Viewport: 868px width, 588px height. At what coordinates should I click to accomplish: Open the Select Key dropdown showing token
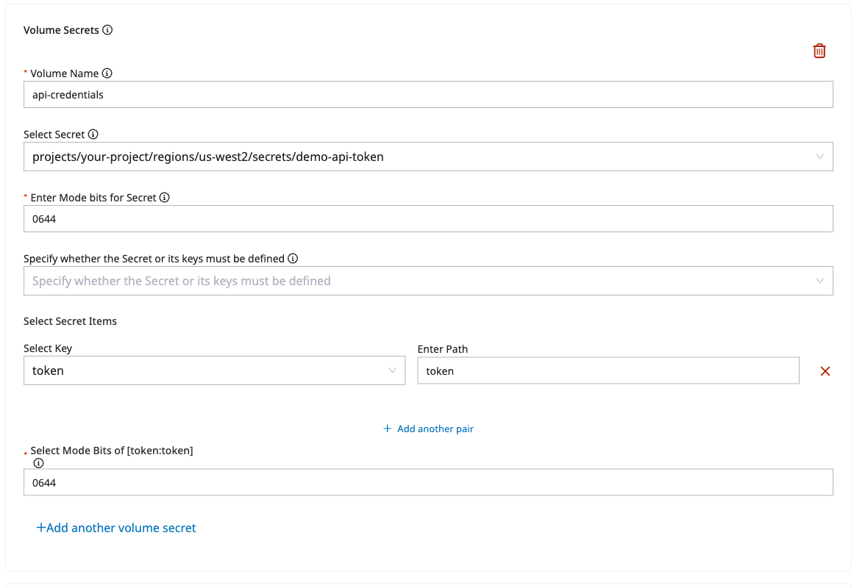pos(214,370)
